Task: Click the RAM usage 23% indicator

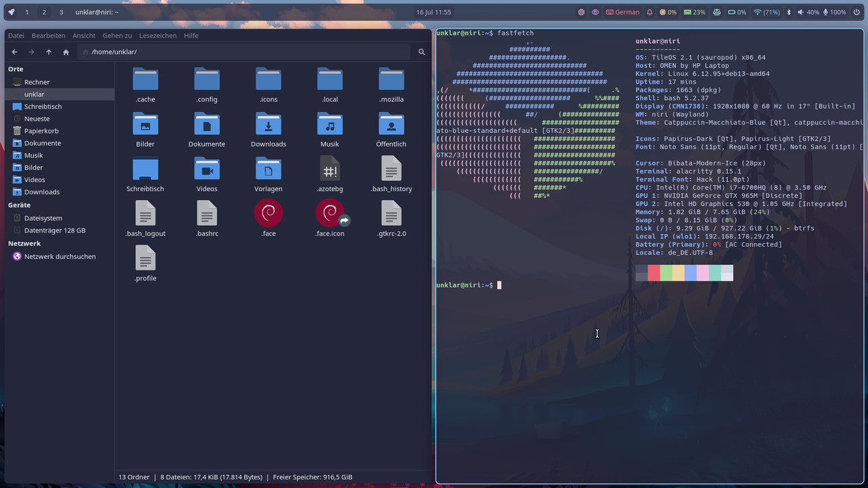Action: pyautogui.click(x=694, y=12)
